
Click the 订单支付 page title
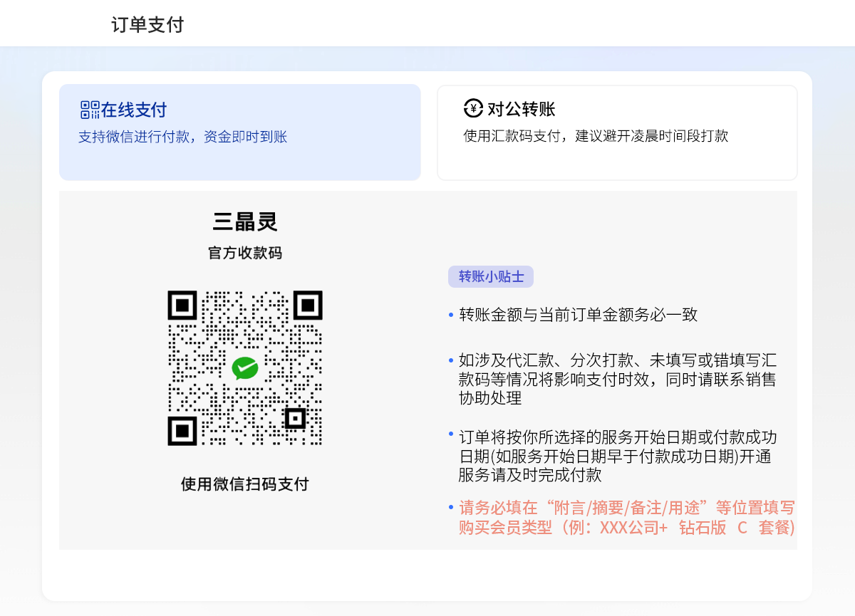pos(147,25)
